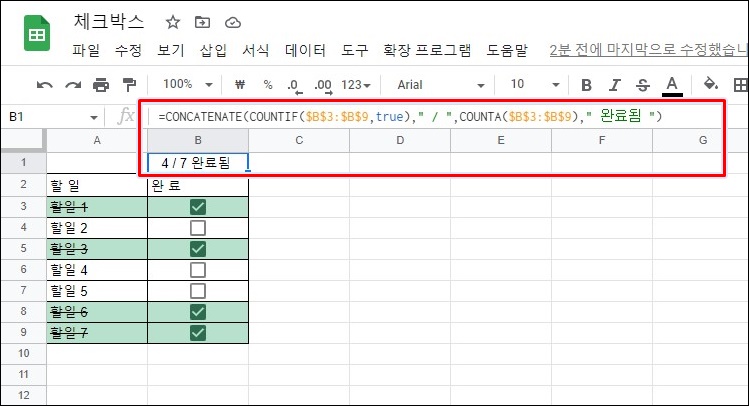Open the fill color picker
The image size is (749, 406).
[711, 84]
